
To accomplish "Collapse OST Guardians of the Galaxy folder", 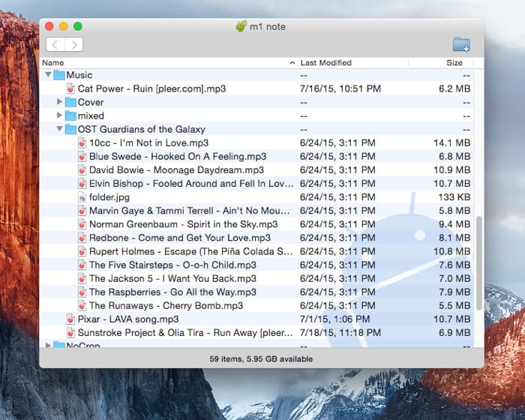I will click(59, 128).
